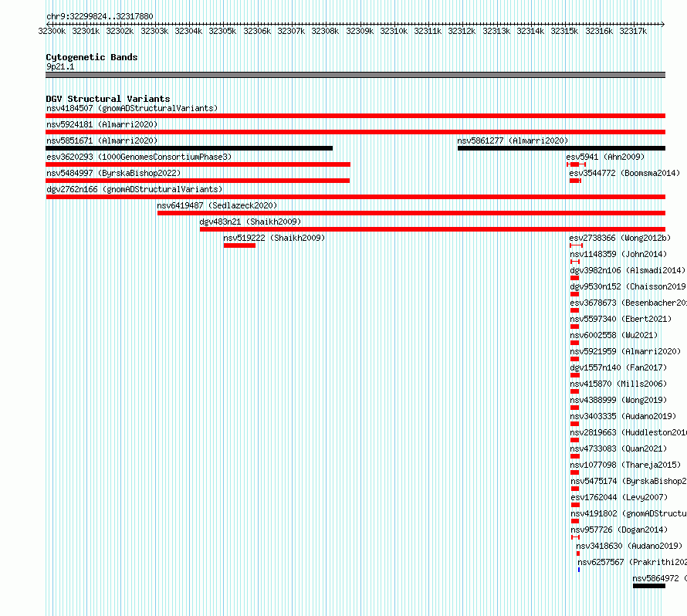Image resolution: width=687 pixels, height=616 pixels.
Task: Click the Cytogenetic Bands track title
Action: [x=92, y=57]
